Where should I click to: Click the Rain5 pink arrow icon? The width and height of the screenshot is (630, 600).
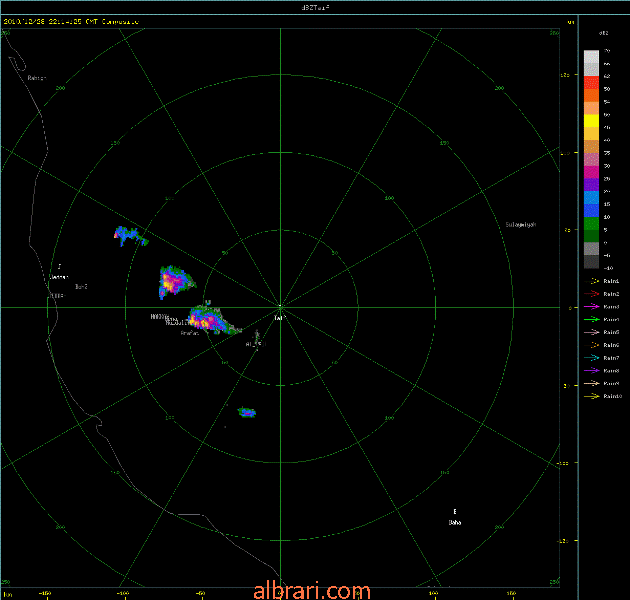point(592,332)
